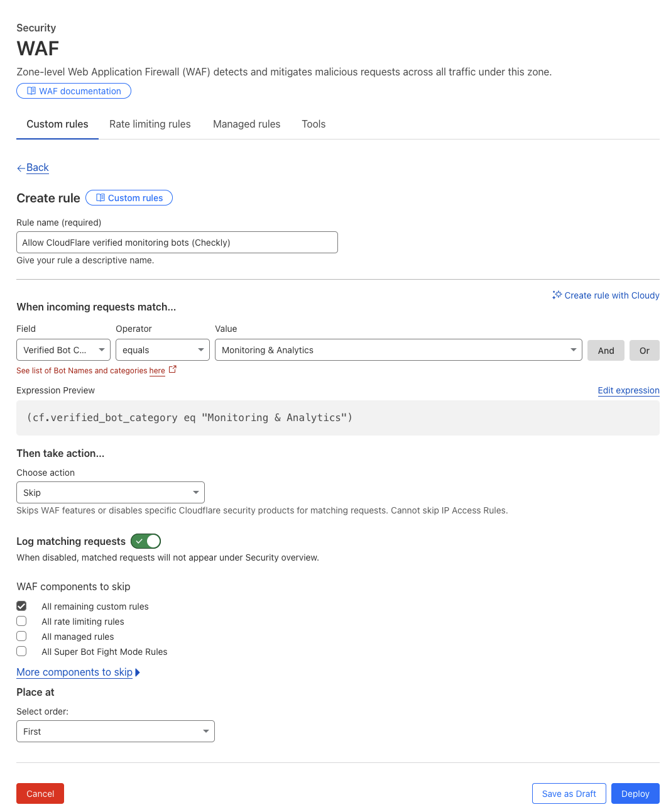Open the Custom rules documentation badge
The image size is (671, 812).
(x=129, y=197)
